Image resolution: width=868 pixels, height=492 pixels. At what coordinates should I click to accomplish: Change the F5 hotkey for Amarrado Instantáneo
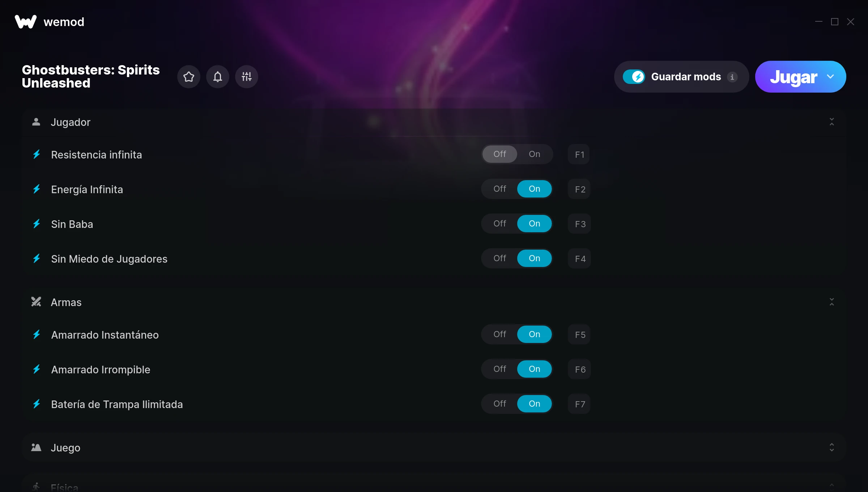579,335
